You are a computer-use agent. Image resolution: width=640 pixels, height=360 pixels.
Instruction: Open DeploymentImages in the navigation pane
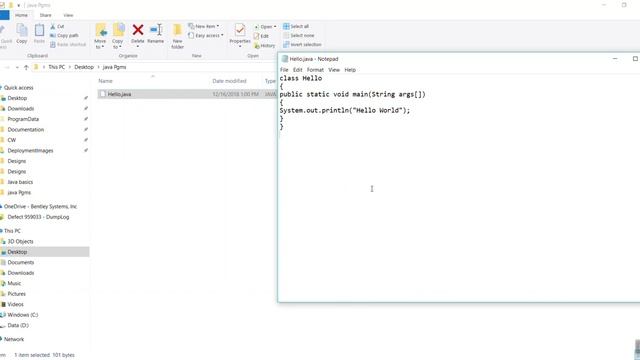[30, 151]
